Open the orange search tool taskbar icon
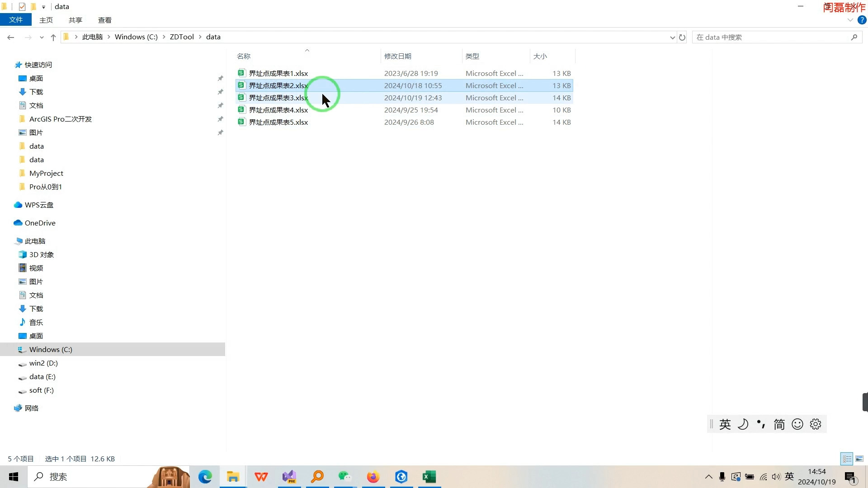868x488 pixels. pyautogui.click(x=317, y=477)
